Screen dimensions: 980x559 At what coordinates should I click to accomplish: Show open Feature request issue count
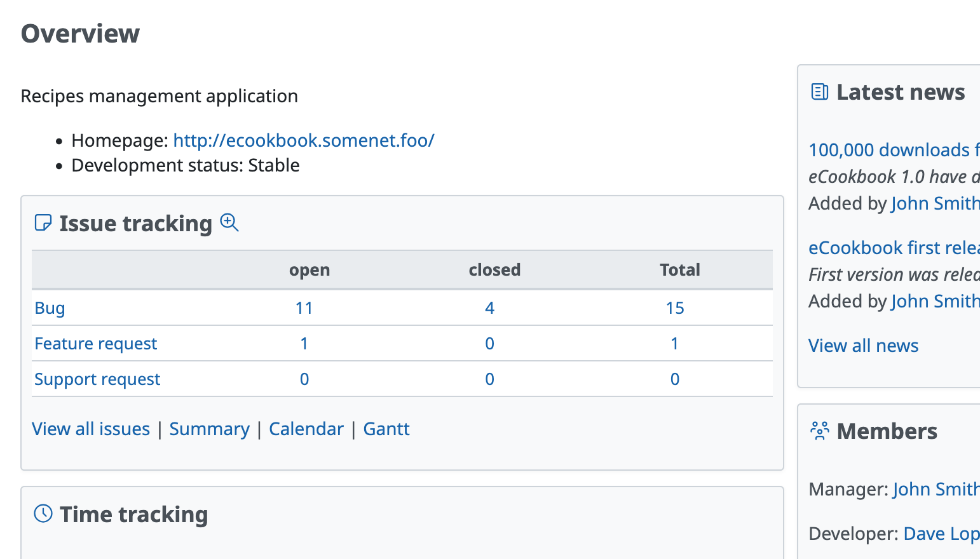tap(304, 344)
